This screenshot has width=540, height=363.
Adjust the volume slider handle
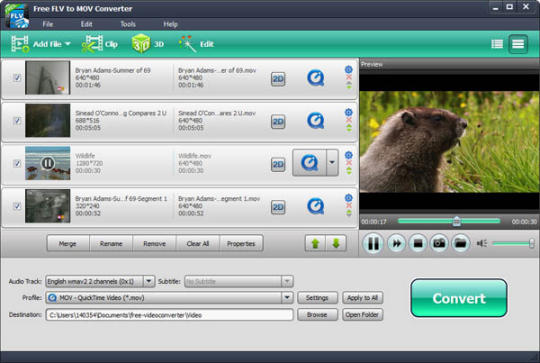(x=531, y=243)
